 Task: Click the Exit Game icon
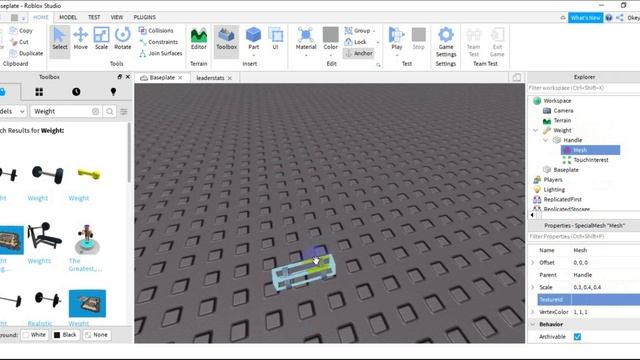coord(497,42)
